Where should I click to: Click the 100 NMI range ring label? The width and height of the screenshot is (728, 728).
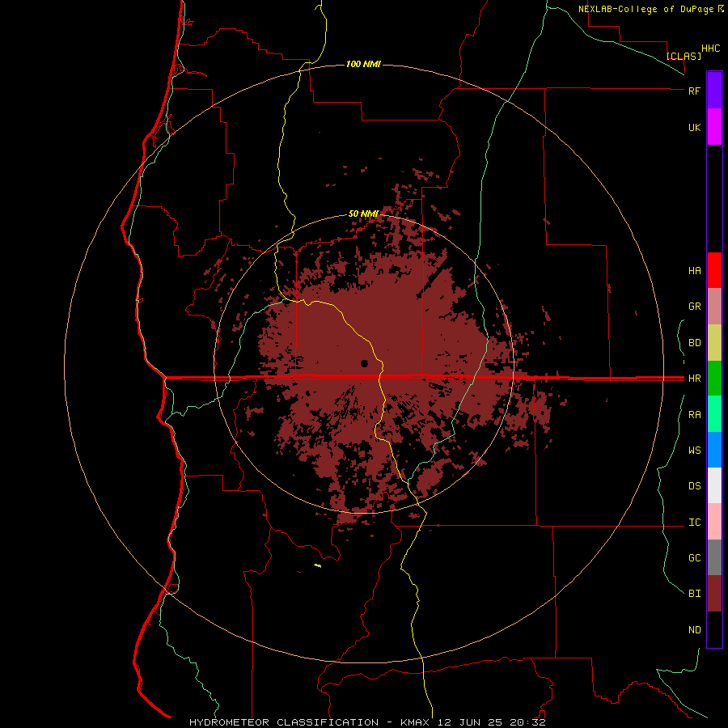click(363, 64)
